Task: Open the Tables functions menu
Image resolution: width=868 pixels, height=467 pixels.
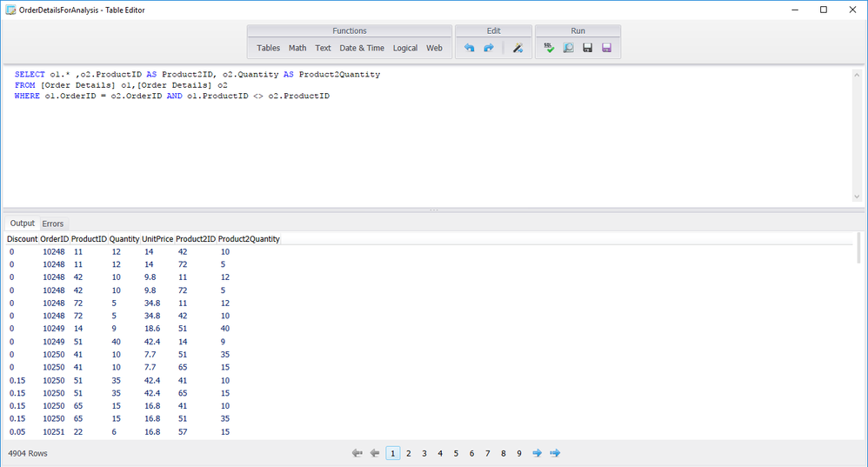Action: point(268,48)
